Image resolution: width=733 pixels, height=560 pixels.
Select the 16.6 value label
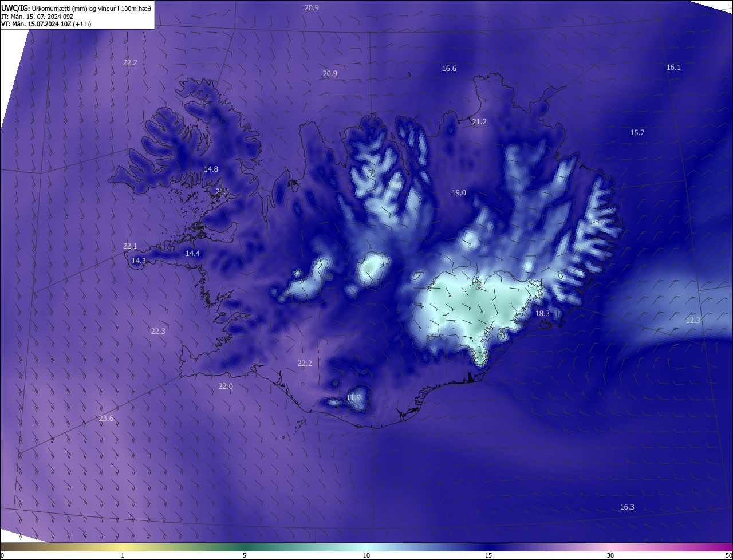449,69
